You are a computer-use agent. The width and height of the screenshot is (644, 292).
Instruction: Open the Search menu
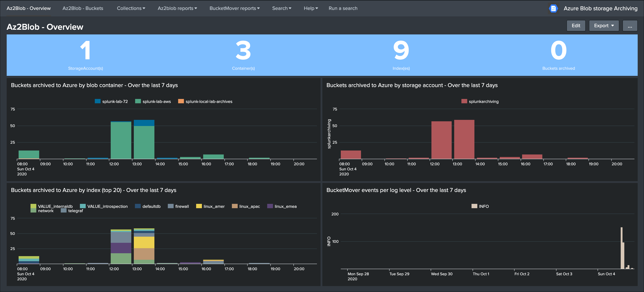pyautogui.click(x=282, y=8)
